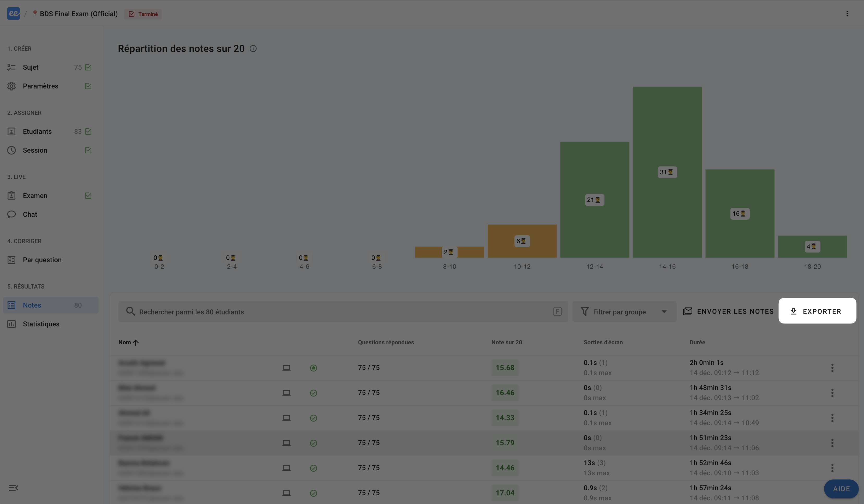Click the green check status icon for 16.46 row
The image size is (864, 504).
coord(313,393)
